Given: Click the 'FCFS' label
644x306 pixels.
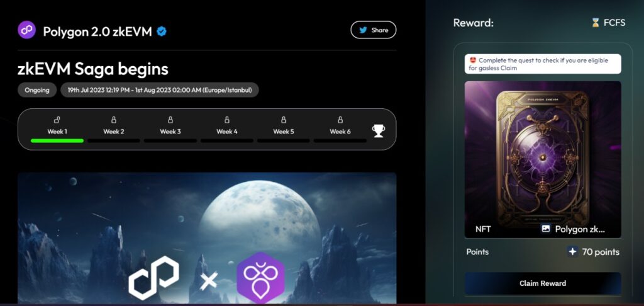Looking at the screenshot, I should click(x=614, y=23).
